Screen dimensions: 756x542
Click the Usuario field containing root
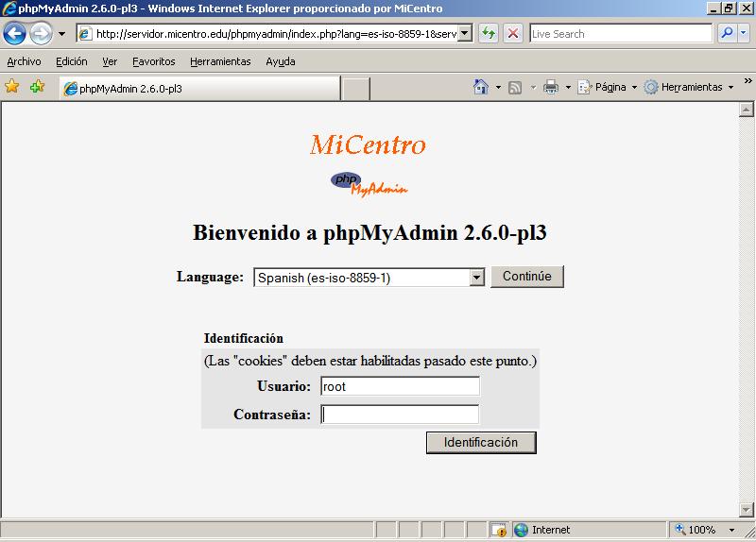click(400, 386)
